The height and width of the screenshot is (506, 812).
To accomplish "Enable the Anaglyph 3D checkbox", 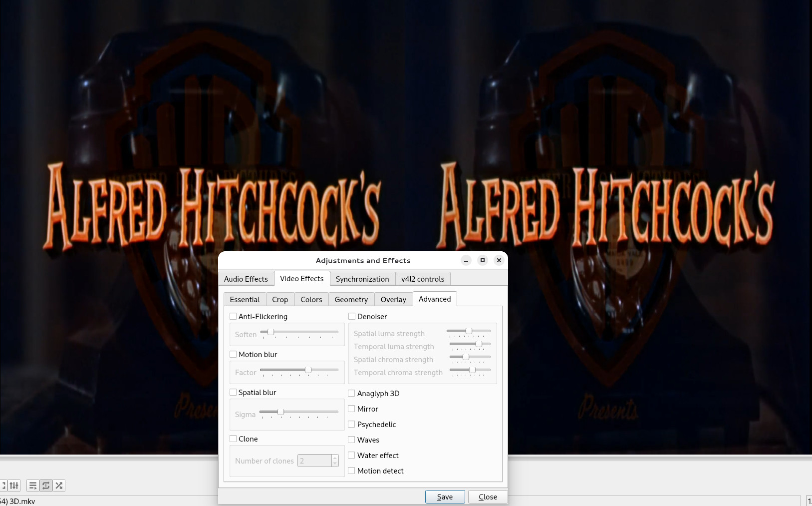I will [352, 393].
